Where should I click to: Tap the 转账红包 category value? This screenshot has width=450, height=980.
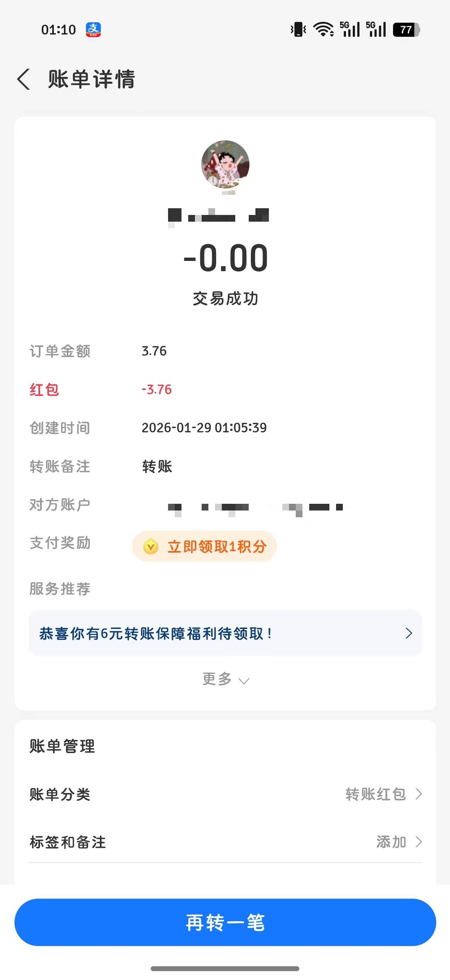point(375,794)
